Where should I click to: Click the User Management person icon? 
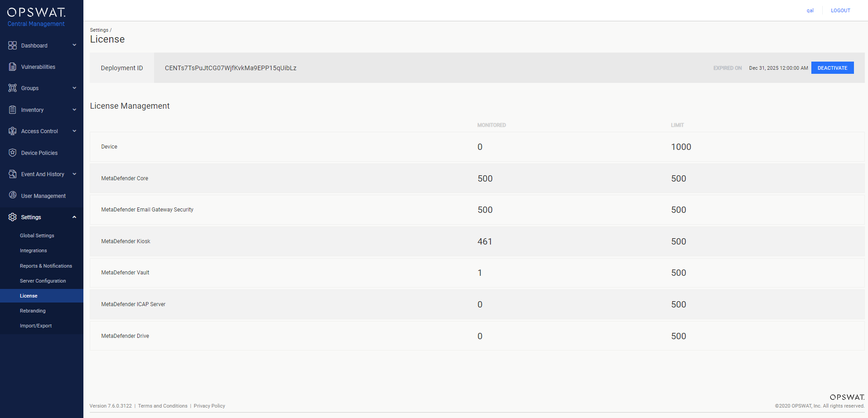click(x=12, y=195)
